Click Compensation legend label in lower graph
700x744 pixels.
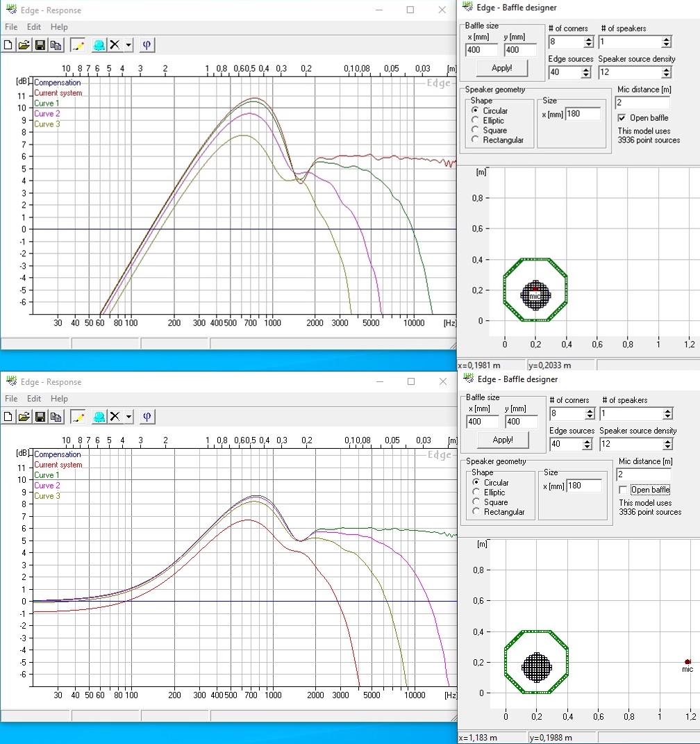click(58, 454)
